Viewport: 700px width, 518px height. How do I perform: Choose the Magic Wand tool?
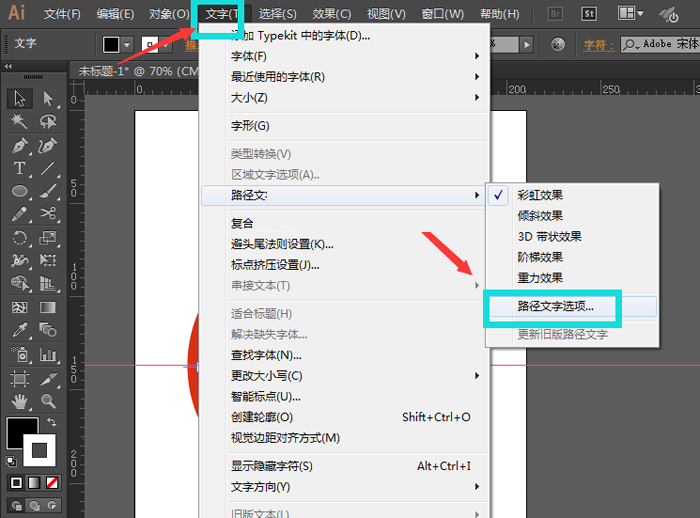19,121
